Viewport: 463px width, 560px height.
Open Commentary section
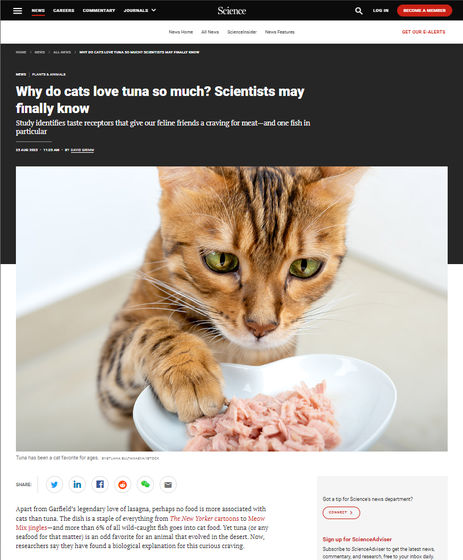[99, 10]
